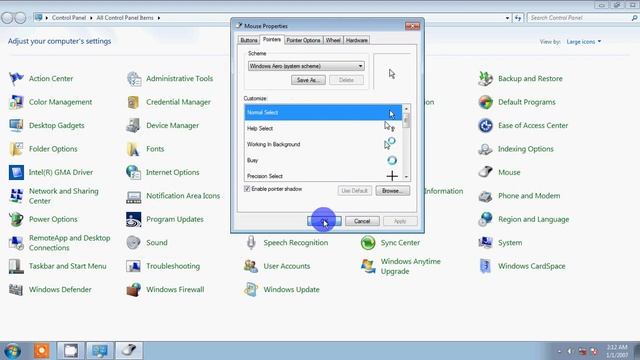The image size is (640, 360).
Task: Switch to the Wheel tab
Action: point(333,40)
